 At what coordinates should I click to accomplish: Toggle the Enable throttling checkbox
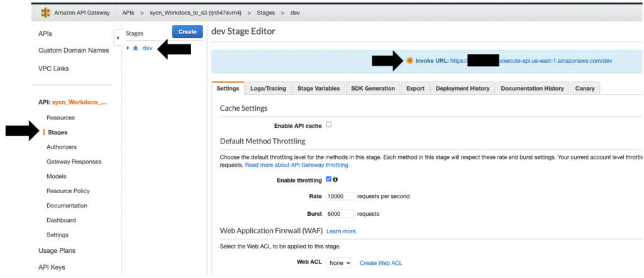pyautogui.click(x=328, y=179)
